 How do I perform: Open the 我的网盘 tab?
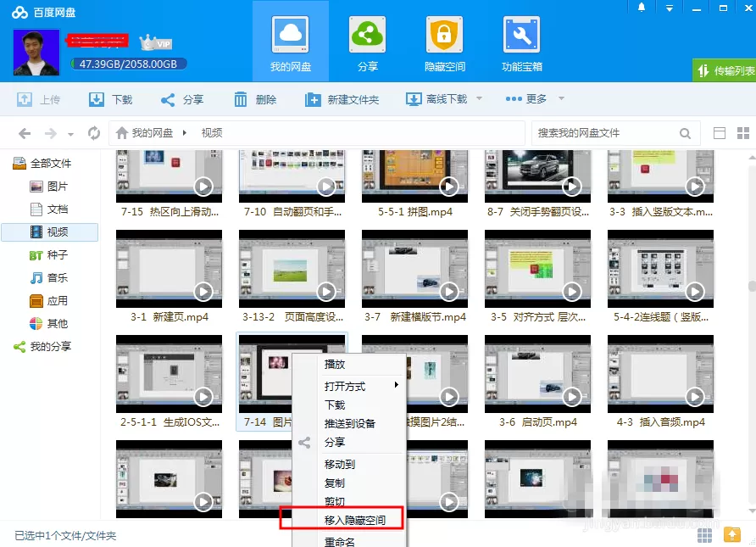click(290, 42)
